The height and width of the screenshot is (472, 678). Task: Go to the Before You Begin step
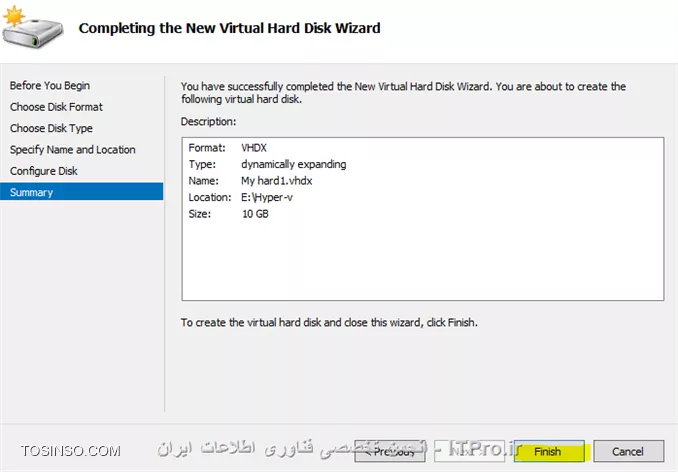[50, 86]
